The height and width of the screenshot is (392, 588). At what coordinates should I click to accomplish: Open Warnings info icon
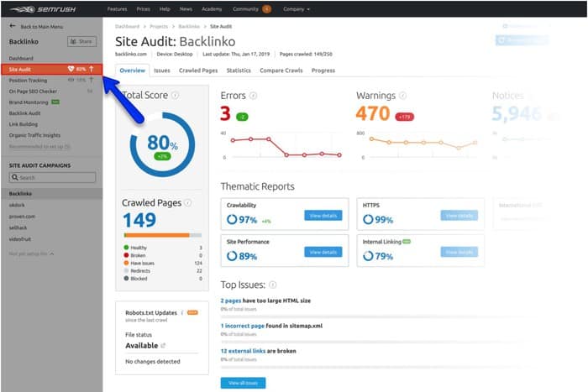coord(402,96)
